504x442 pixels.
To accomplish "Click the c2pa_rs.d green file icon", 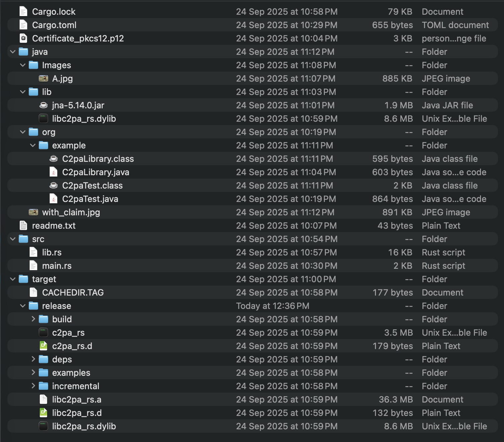I will [x=43, y=346].
